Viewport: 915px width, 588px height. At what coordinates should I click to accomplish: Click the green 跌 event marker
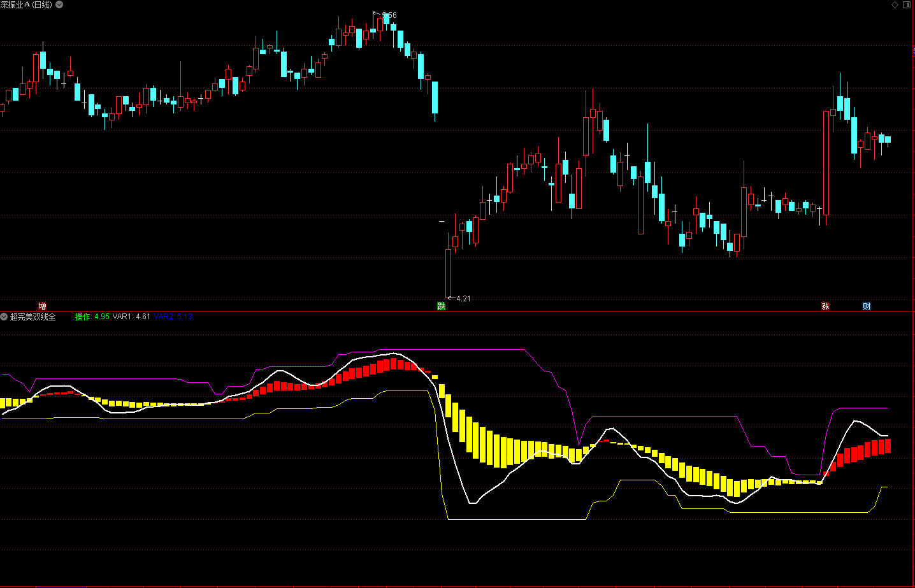[441, 306]
